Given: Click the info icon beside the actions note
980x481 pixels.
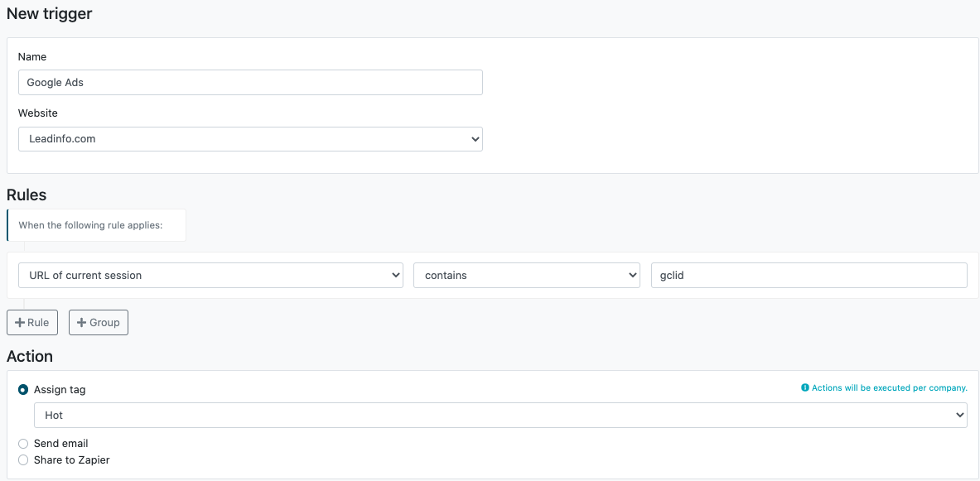Looking at the screenshot, I should pyautogui.click(x=805, y=388).
